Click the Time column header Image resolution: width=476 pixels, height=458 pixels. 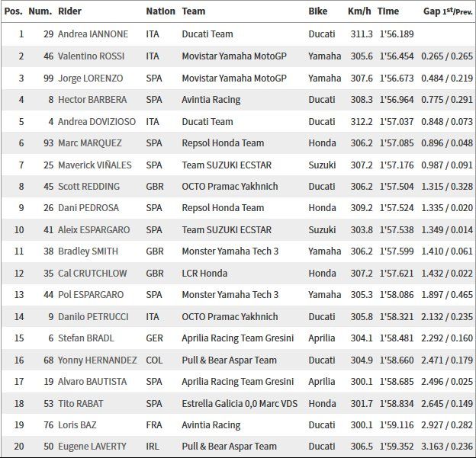(388, 11)
